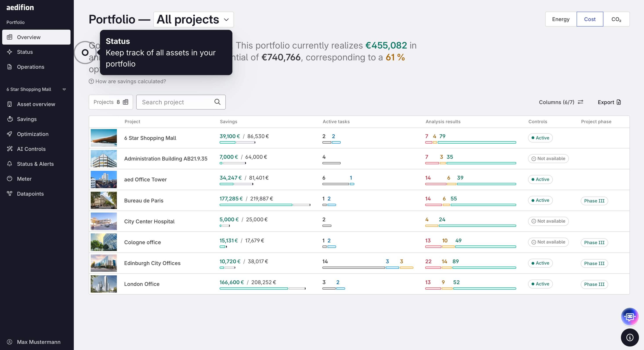Click the Optimization rocket icon
The height and width of the screenshot is (350, 644).
tap(10, 134)
